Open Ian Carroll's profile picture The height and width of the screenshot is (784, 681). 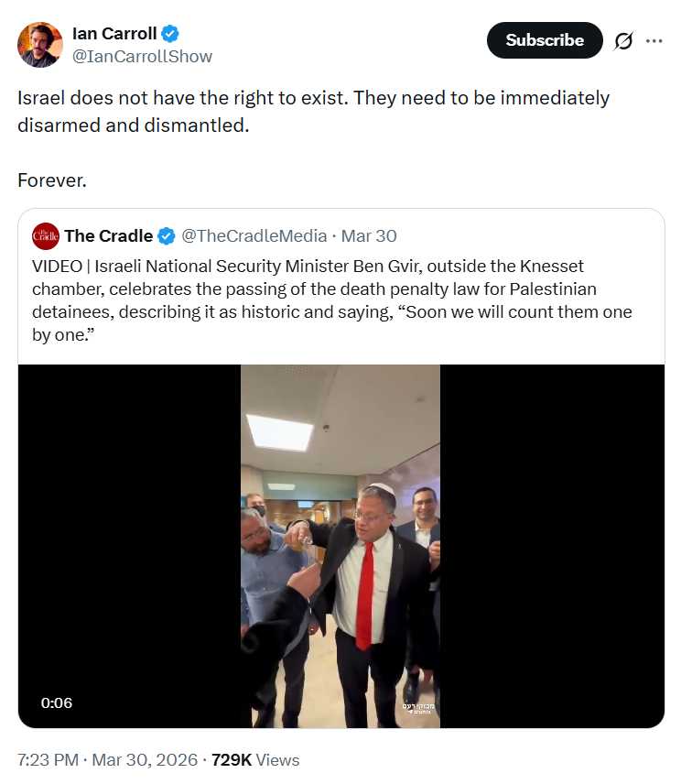tap(40, 44)
